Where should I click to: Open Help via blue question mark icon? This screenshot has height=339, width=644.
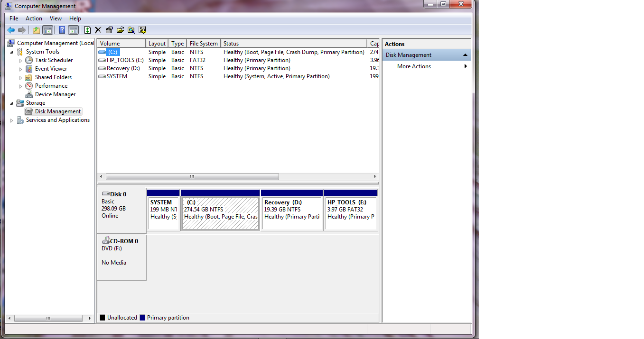[x=62, y=30]
